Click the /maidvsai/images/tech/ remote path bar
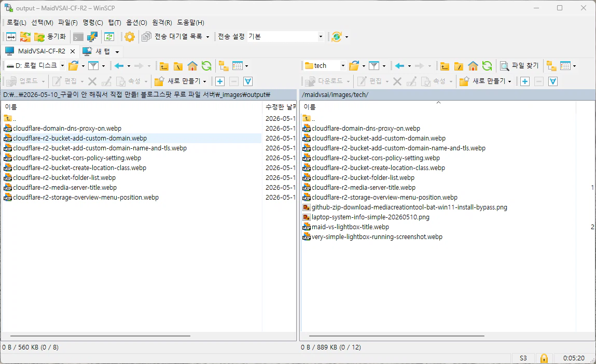This screenshot has width=596, height=364. tap(447, 94)
